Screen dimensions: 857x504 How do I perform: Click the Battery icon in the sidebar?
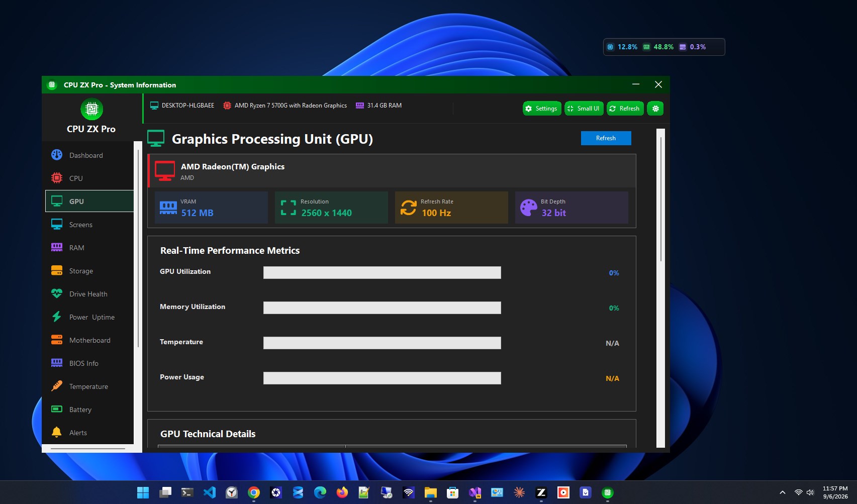point(57,410)
